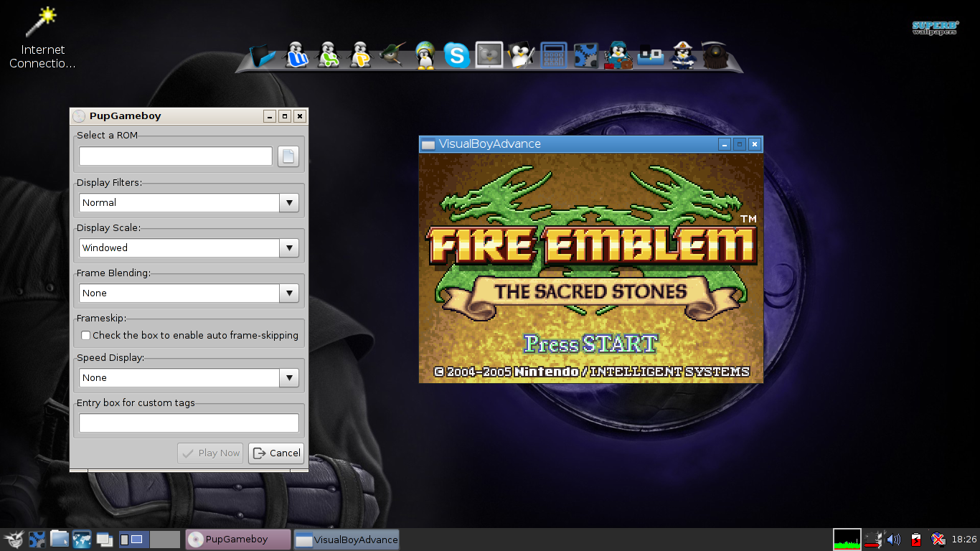980x551 pixels.
Task: Click the ROM file chooser icon in PupGameboy
Action: coord(288,156)
